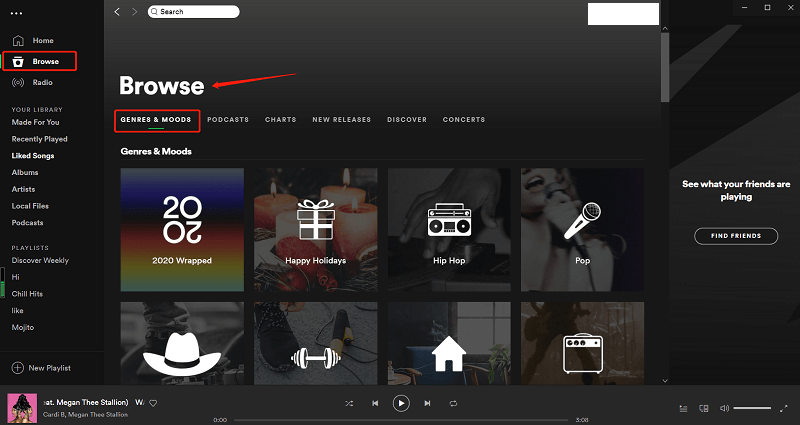Toggle shuffle playback

pos(349,404)
